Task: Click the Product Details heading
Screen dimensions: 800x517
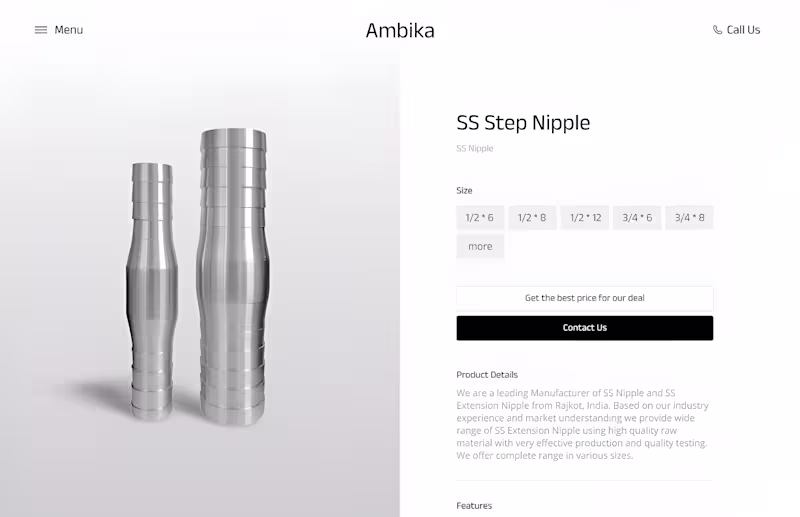Action: click(x=487, y=375)
